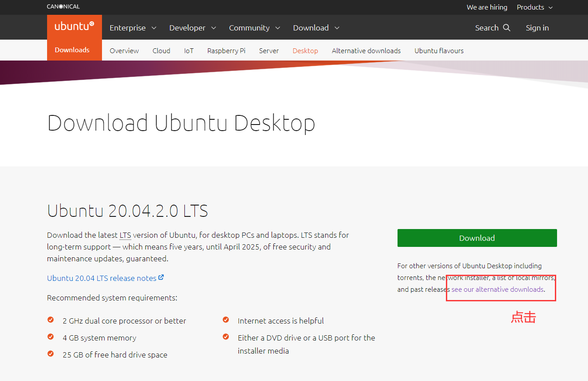Screen dimensions: 588x381
Task: Click the Download Ubuntu Desktop heading
Action: coord(181,123)
